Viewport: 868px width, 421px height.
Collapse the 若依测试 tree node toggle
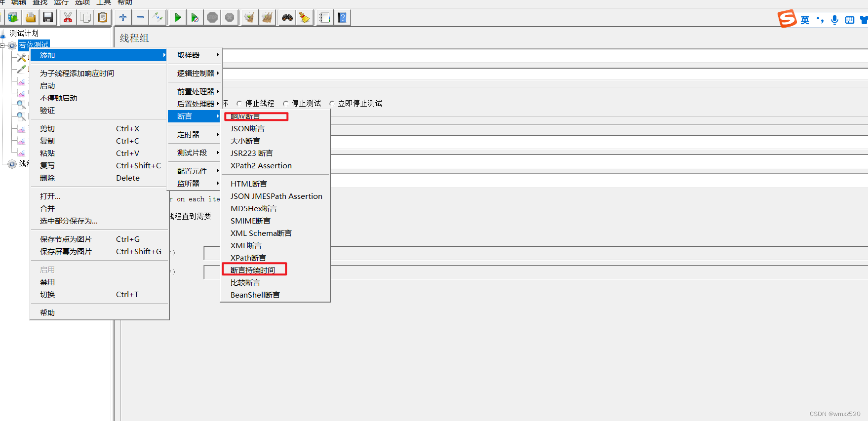[x=2, y=45]
